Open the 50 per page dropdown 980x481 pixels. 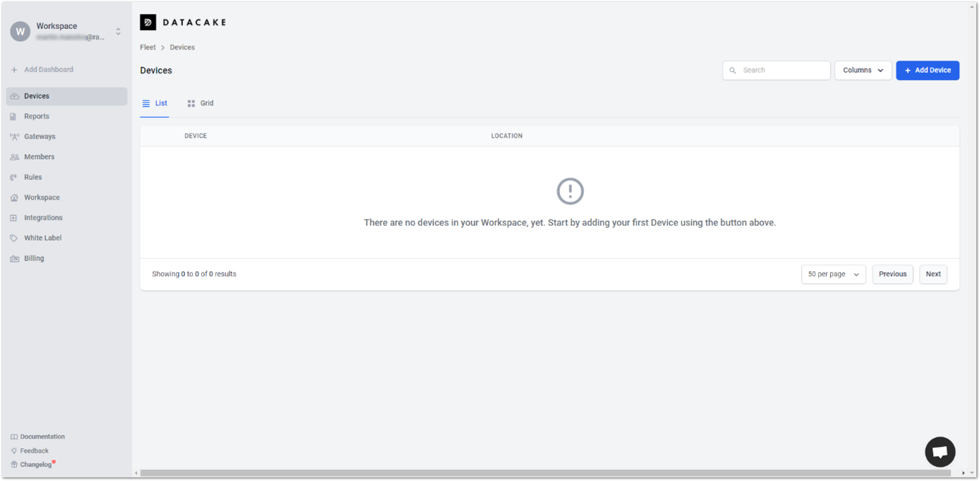tap(833, 274)
